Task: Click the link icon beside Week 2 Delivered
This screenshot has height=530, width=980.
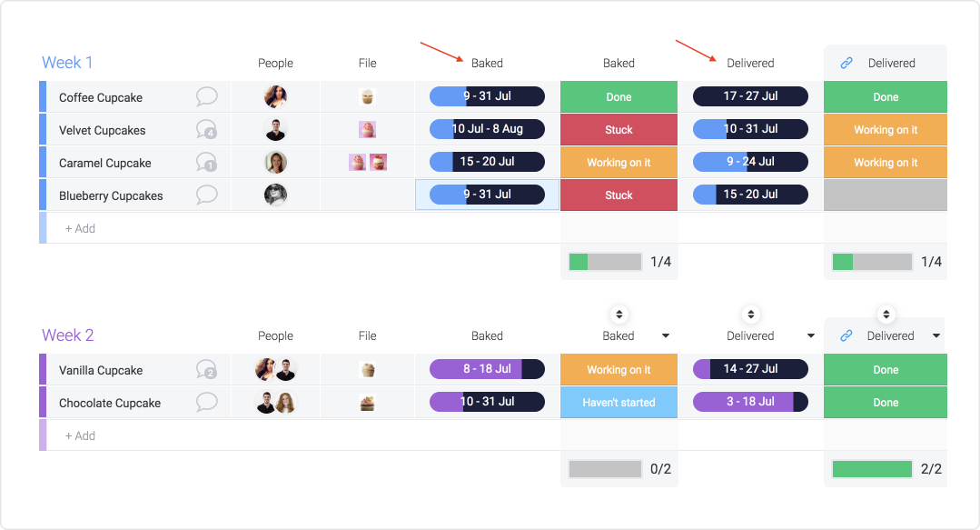Action: pos(846,335)
